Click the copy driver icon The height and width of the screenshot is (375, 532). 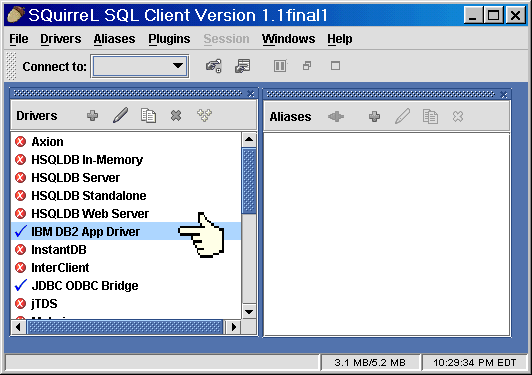[149, 115]
